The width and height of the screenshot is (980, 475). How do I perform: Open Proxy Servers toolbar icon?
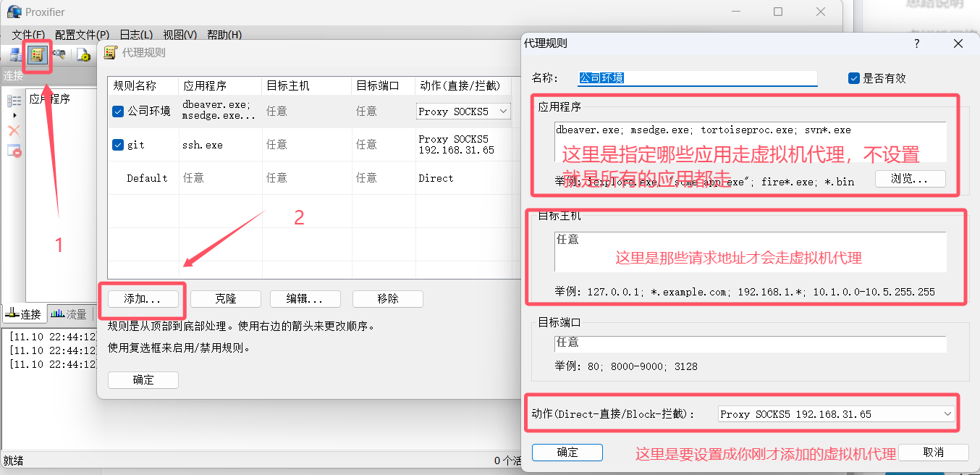coord(15,54)
